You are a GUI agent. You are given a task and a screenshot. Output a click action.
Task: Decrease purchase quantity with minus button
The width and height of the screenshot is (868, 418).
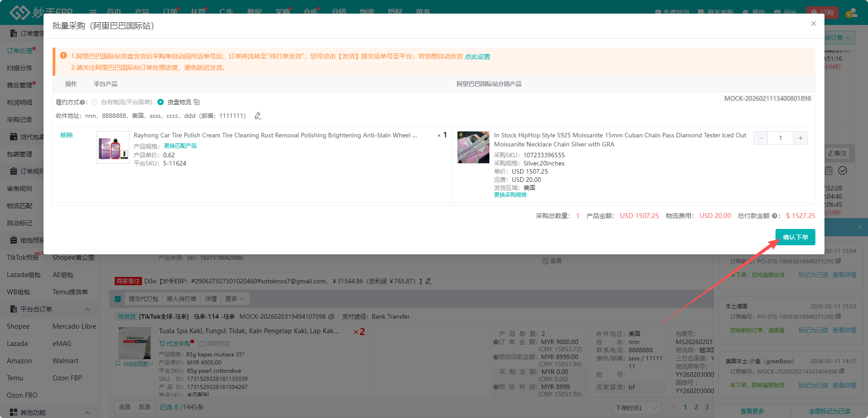[x=761, y=138]
